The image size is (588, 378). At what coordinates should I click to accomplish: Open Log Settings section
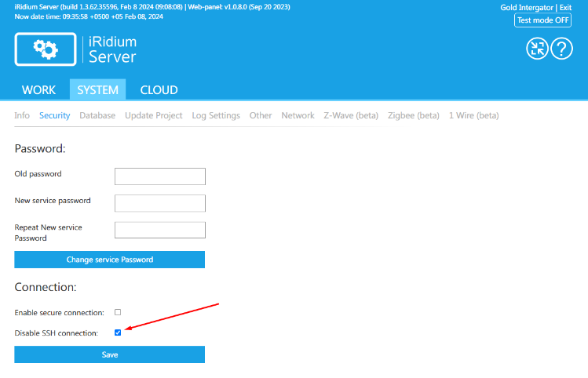click(216, 115)
